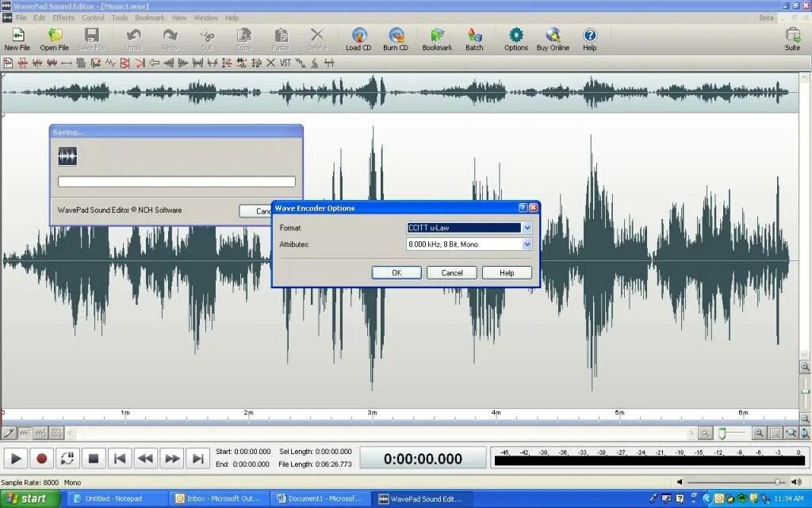812x508 pixels.
Task: Click the Redo toolbar icon
Action: click(x=170, y=40)
